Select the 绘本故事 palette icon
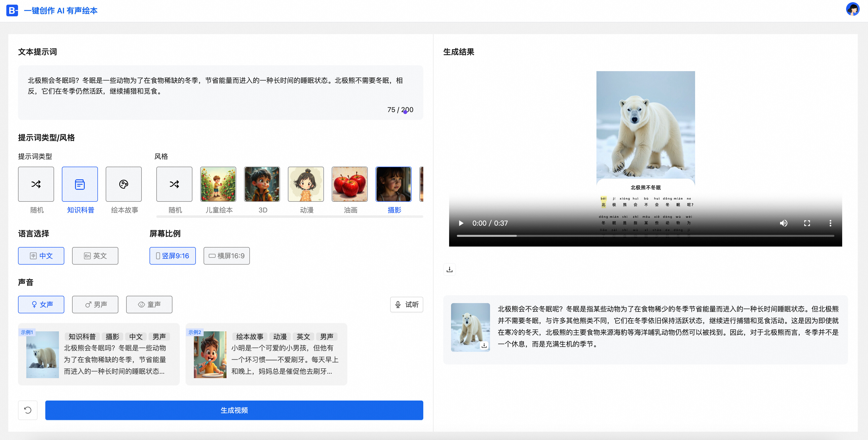868x440 pixels. click(124, 184)
